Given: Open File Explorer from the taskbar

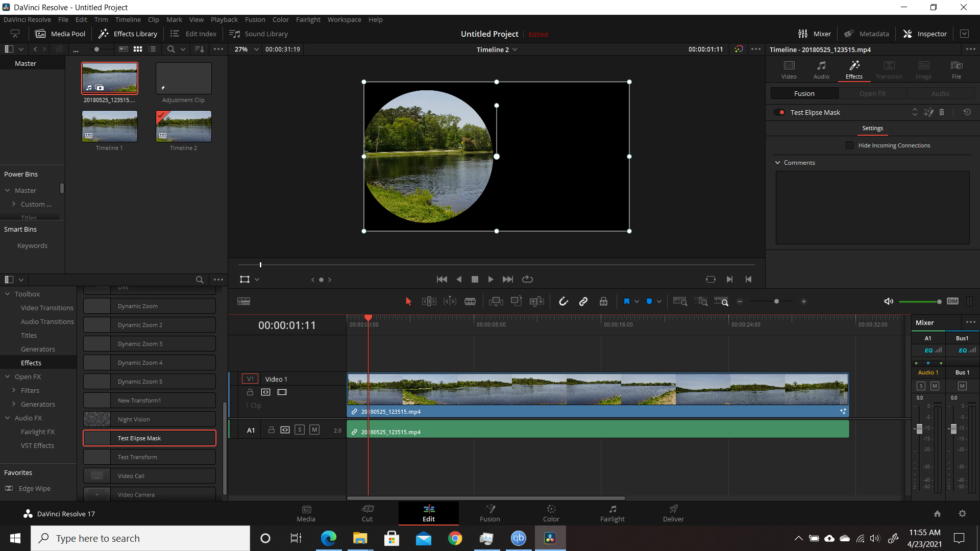Looking at the screenshot, I should click(x=360, y=538).
